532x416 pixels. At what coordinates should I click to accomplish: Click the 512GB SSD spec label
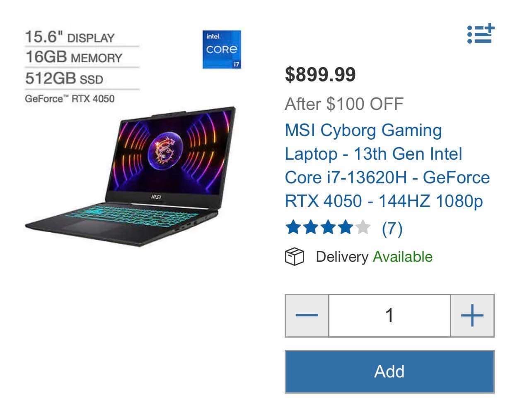(x=64, y=78)
